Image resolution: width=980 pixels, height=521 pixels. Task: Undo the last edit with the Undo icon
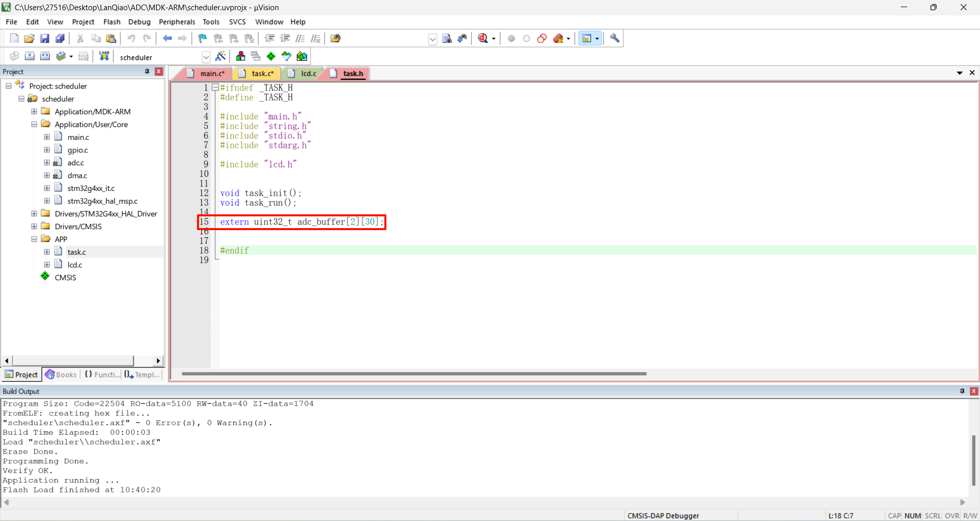pyautogui.click(x=131, y=38)
